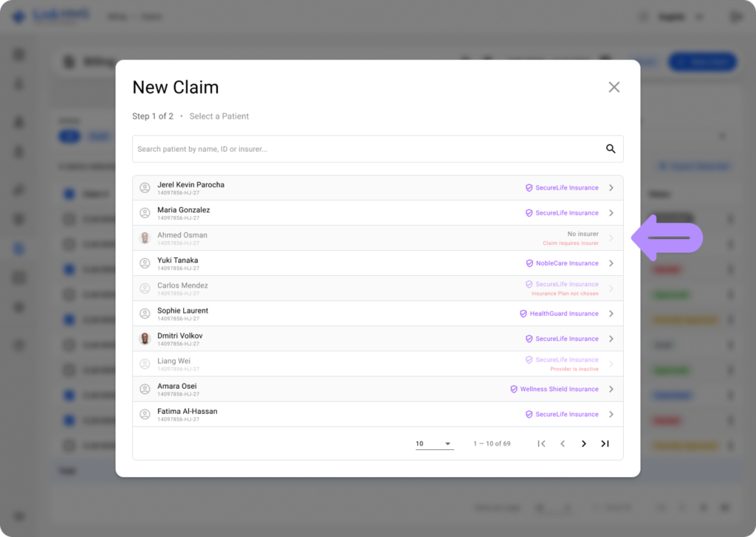
Task: Click 'Step 1 of 2' label
Action: point(152,116)
